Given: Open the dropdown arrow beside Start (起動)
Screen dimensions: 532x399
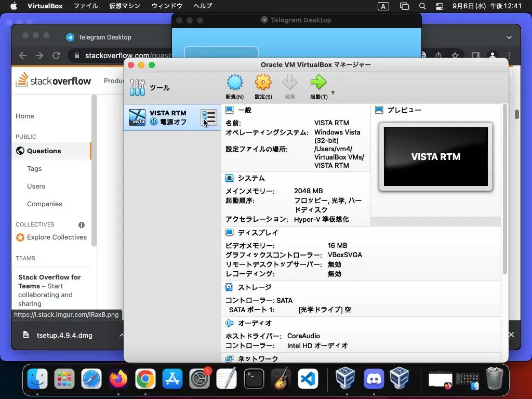Looking at the screenshot, I should [333, 92].
